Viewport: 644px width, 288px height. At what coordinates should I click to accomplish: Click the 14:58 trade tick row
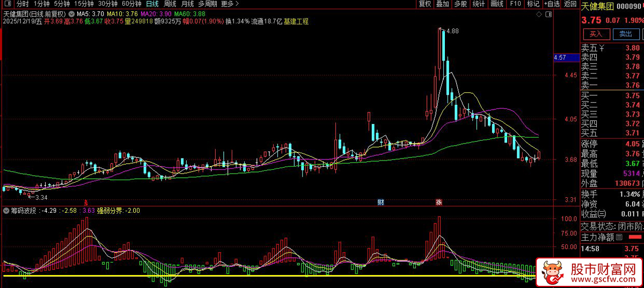pyautogui.click(x=611, y=249)
